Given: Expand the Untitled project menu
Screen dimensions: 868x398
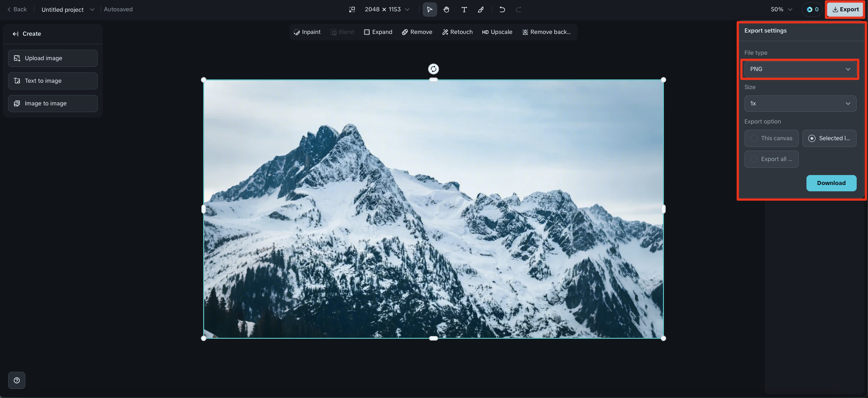Looking at the screenshot, I should [68, 9].
